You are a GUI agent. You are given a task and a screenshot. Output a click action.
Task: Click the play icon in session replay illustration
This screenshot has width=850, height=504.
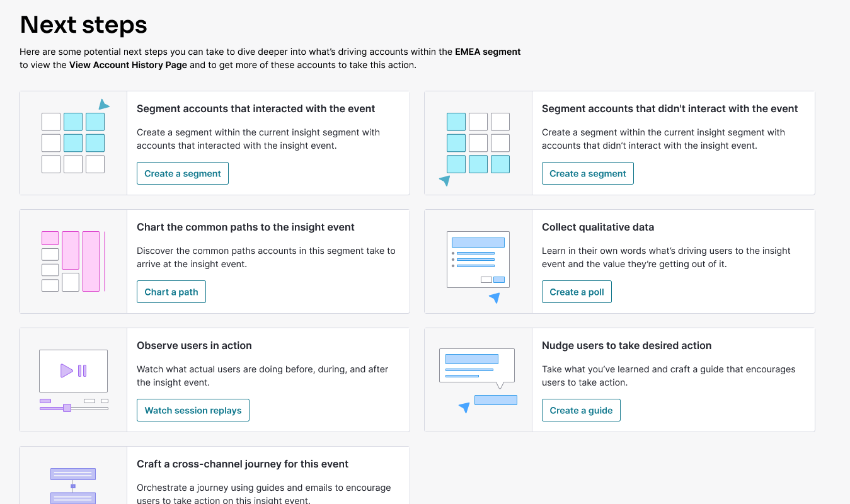click(66, 371)
